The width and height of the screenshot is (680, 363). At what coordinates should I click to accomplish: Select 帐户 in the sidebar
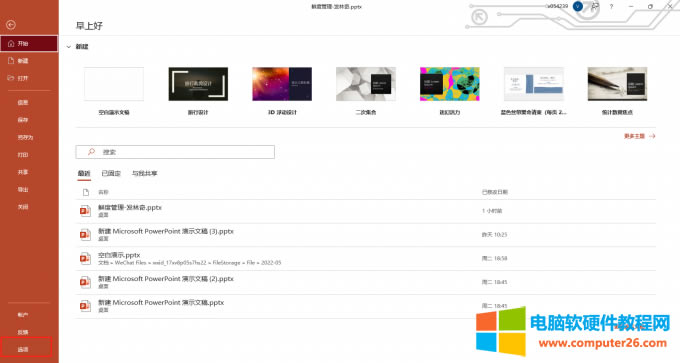pos(23,315)
